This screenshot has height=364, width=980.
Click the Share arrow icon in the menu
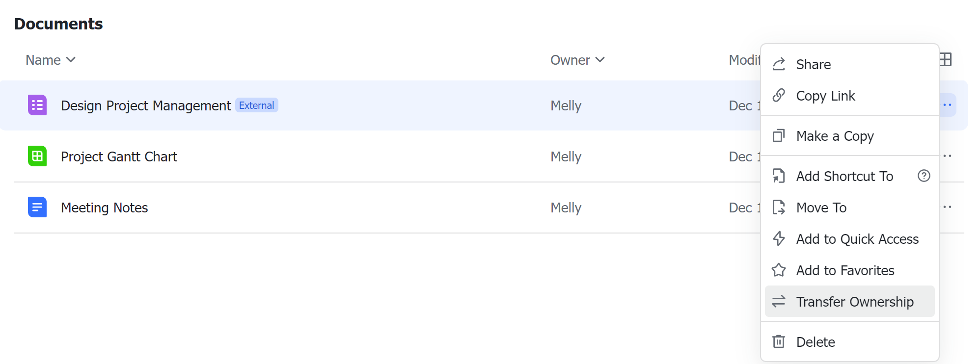pyautogui.click(x=779, y=64)
